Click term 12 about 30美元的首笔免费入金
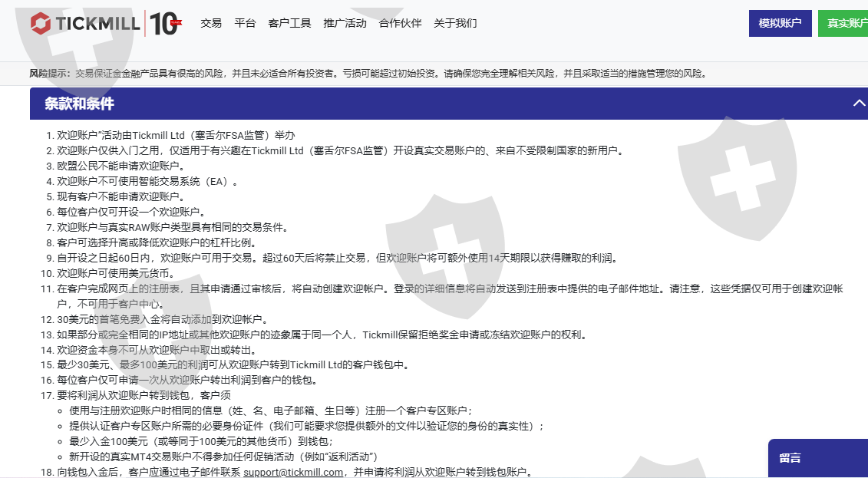 163,319
